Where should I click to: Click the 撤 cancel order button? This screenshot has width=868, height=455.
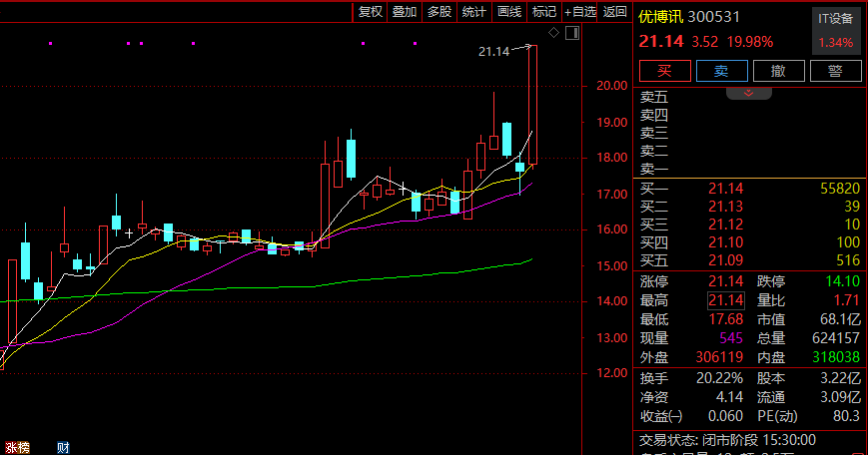coord(778,71)
